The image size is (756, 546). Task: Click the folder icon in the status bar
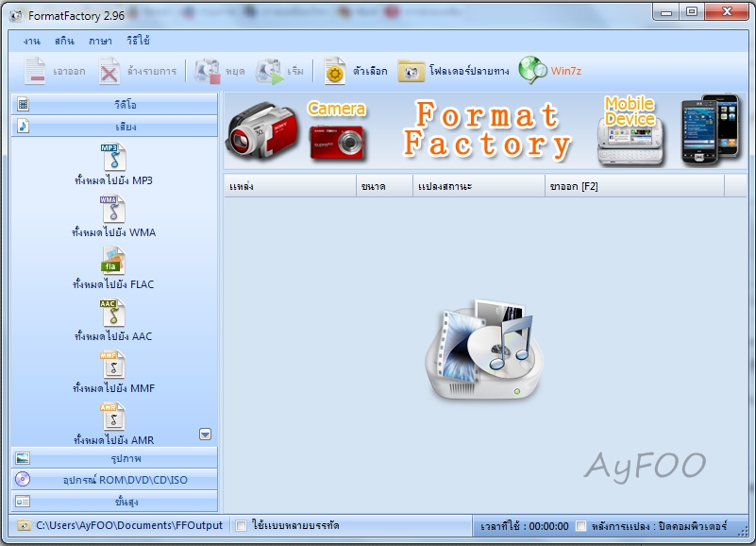(25, 525)
